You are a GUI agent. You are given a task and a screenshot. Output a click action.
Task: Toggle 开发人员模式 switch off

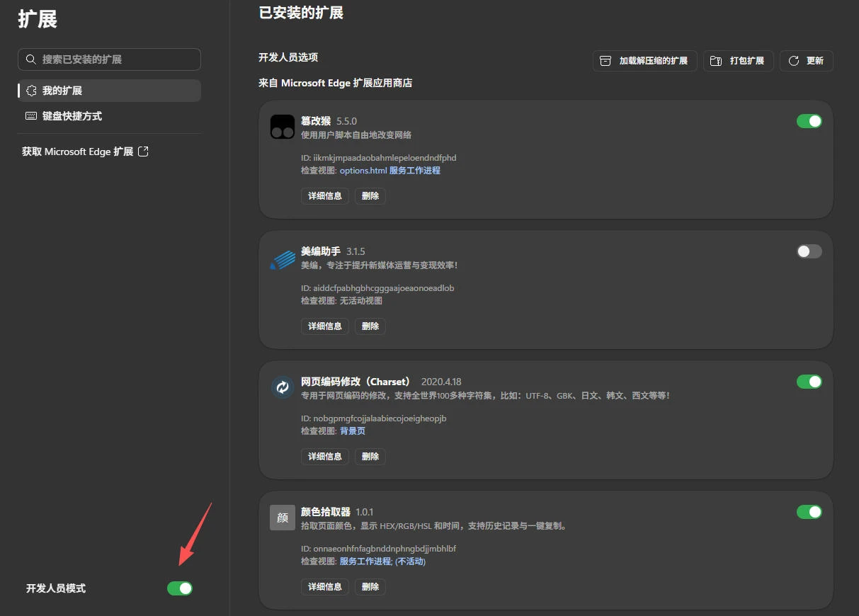tap(180, 588)
